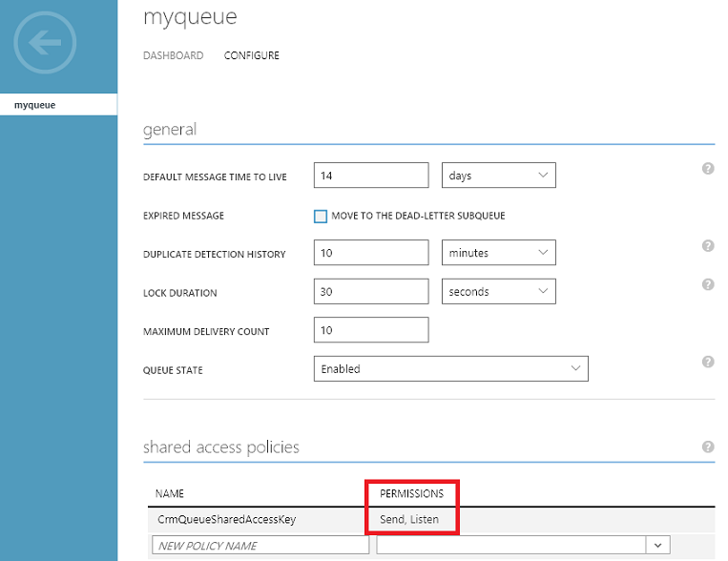Click the PERMISSIONS column header

[411, 493]
